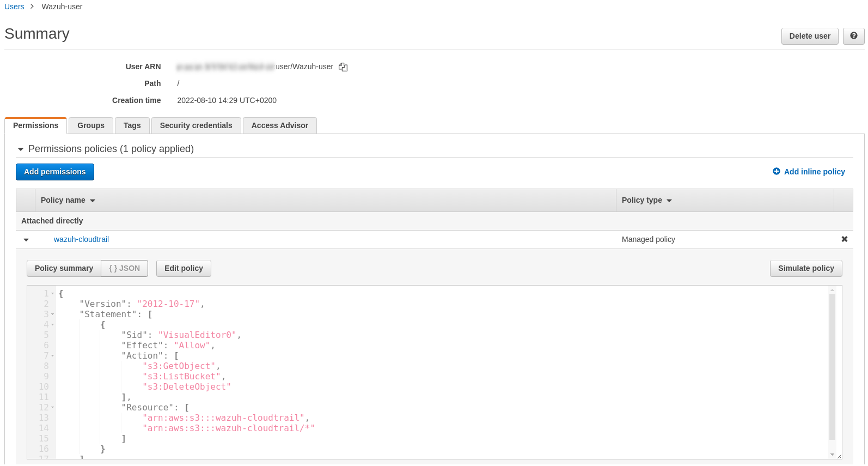Click the "s3:ListBucket" action text

coord(182,377)
